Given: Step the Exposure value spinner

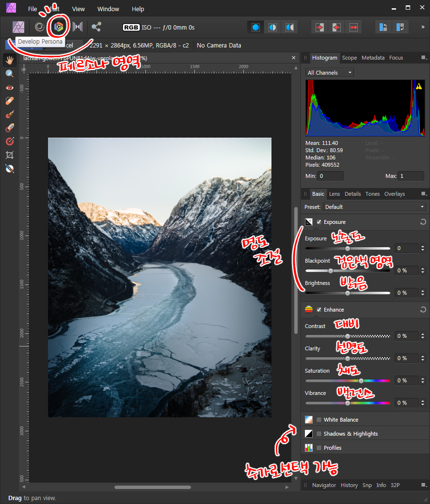Looking at the screenshot, I should click(x=423, y=248).
